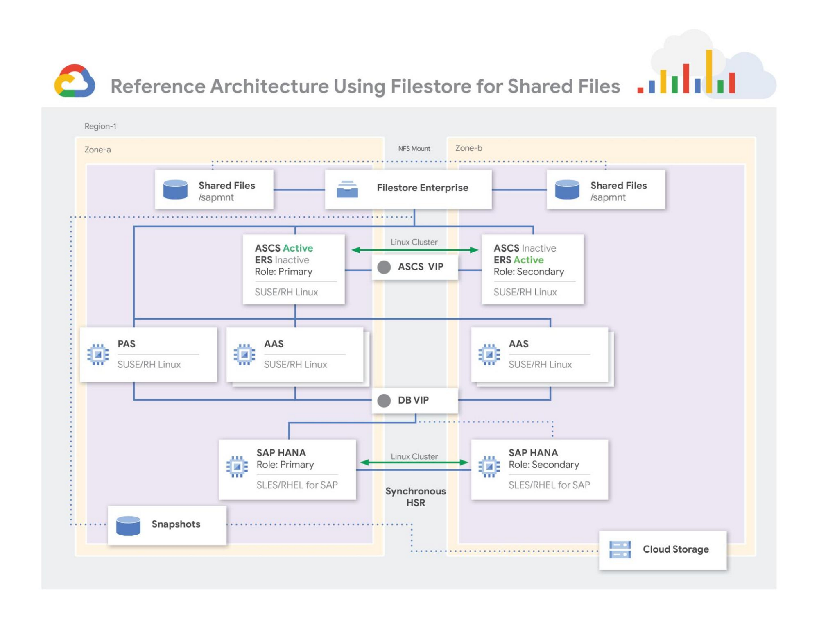
Task: Click Role: Primary in ASCS box
Action: pos(283,272)
